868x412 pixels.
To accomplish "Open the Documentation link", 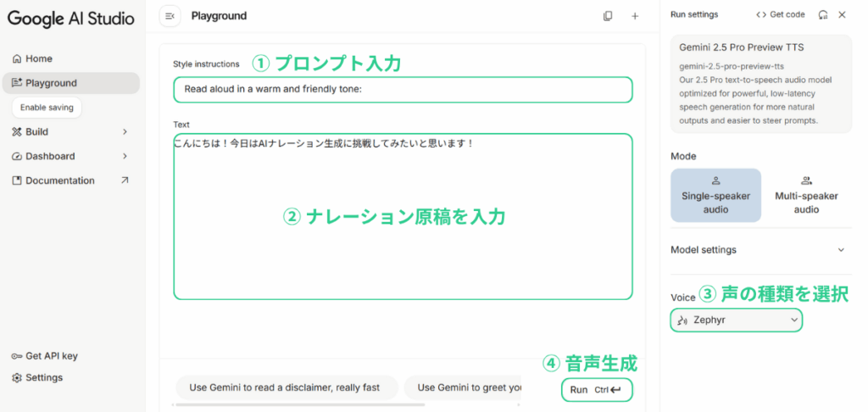I will [71, 181].
